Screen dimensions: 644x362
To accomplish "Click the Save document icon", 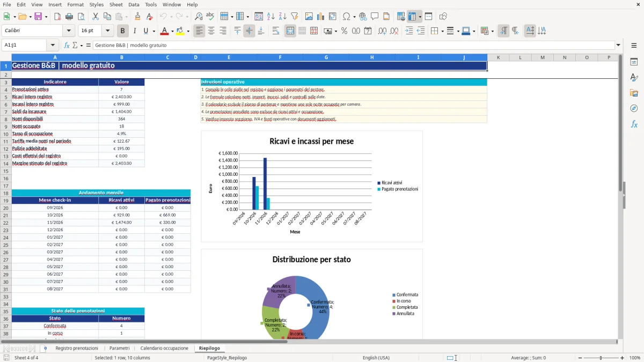I will click(x=38, y=17).
